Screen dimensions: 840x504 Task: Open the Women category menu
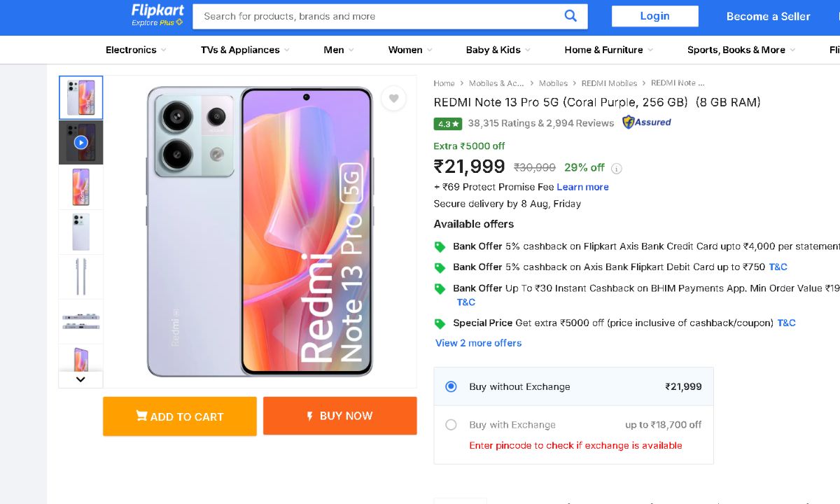pos(410,50)
